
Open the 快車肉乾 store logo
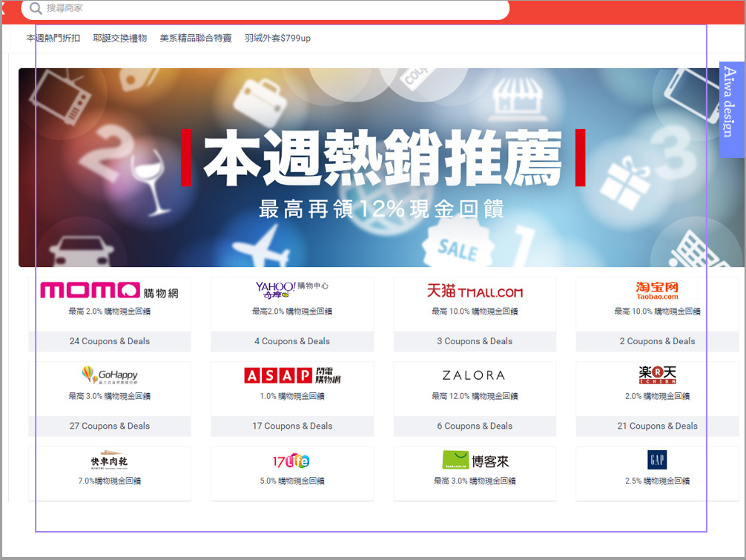tap(110, 460)
